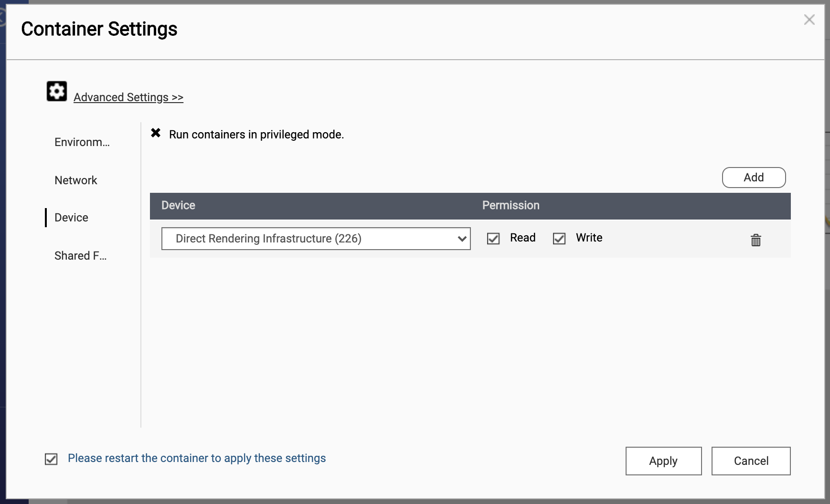Select the Device tab in sidebar
830x504 pixels.
(x=71, y=218)
